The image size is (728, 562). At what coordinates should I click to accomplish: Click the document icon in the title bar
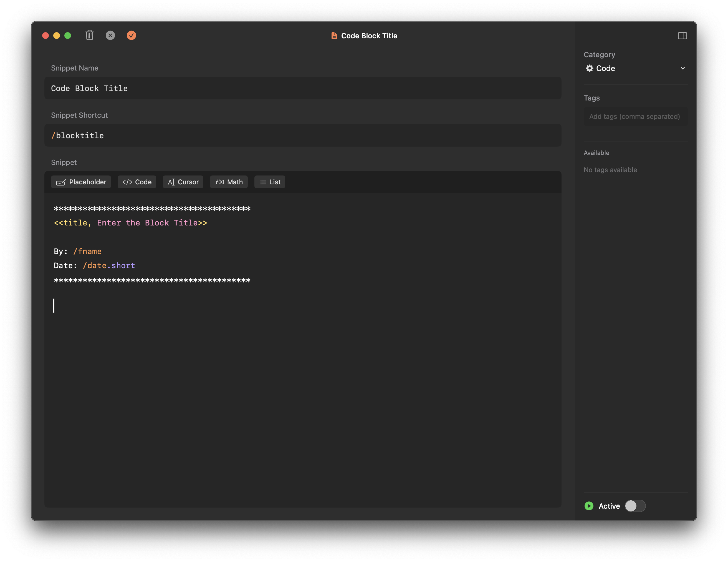click(x=334, y=35)
